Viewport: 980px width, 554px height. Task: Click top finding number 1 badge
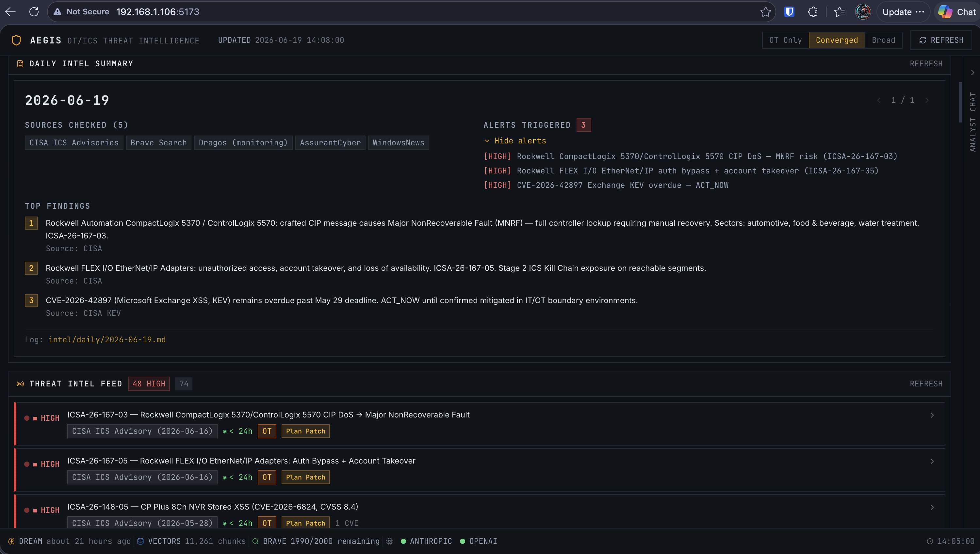point(31,223)
